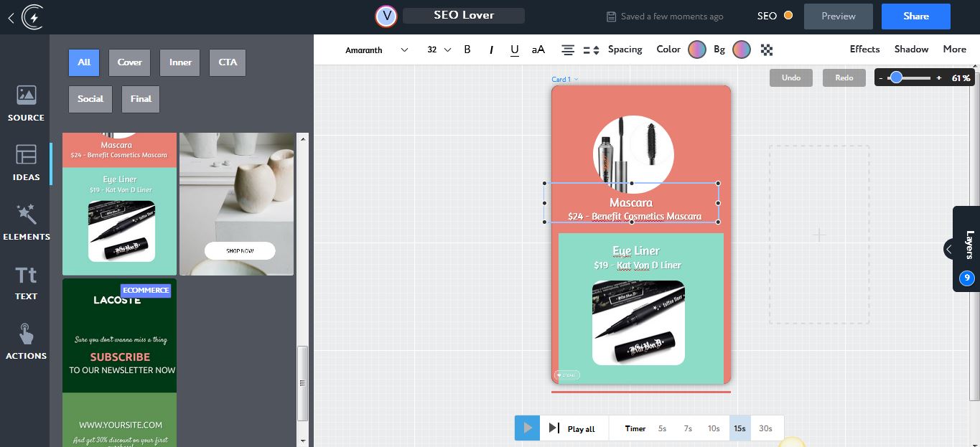Set the timer to 5s
Image resolution: width=980 pixels, height=447 pixels.
662,428
